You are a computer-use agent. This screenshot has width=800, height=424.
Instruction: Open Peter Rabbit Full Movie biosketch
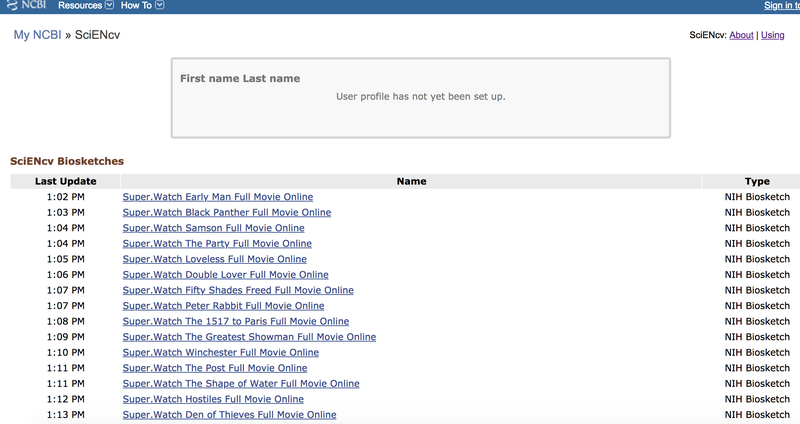(223, 306)
